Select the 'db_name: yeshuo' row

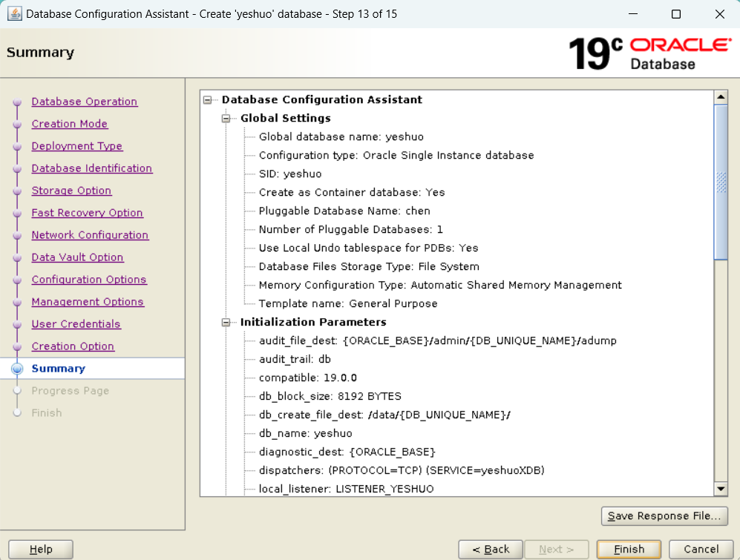(305, 434)
